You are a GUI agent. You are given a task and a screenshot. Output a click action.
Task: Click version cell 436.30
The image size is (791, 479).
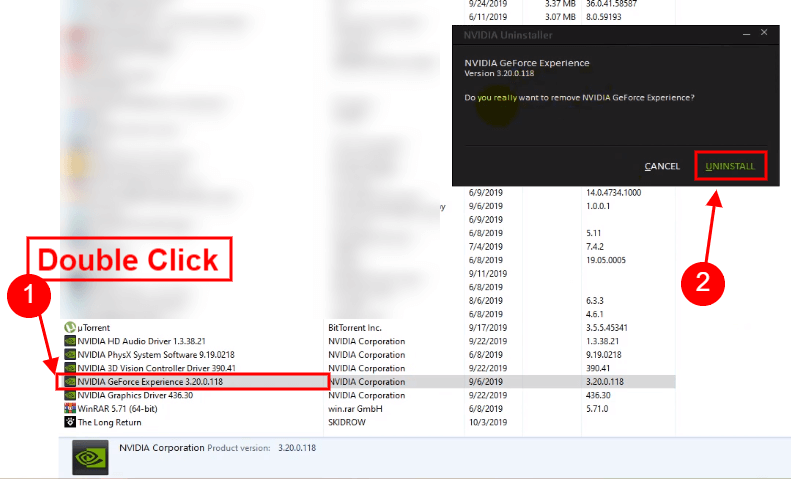point(598,395)
